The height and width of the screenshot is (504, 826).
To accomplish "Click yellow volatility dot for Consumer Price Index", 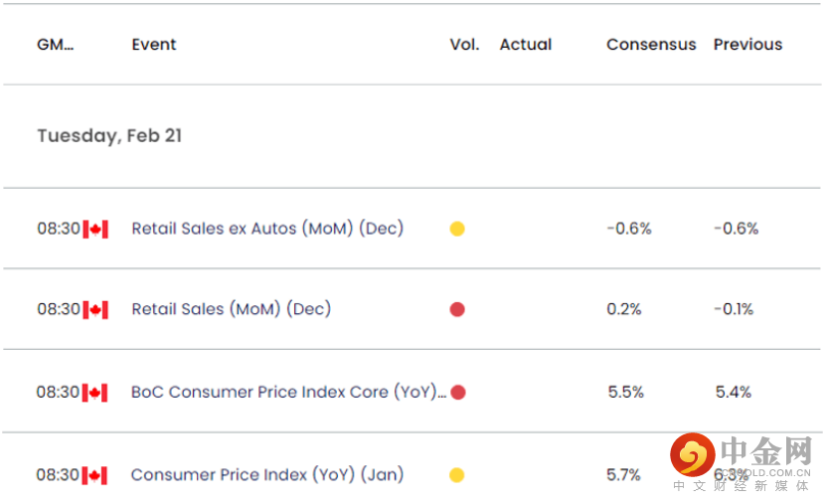I will 457,475.
